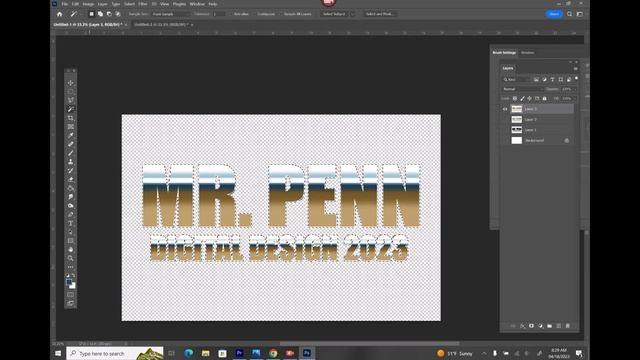Image resolution: width=640 pixels, height=360 pixels.
Task: Open the Layers panel menu icon
Action: pos(576,69)
